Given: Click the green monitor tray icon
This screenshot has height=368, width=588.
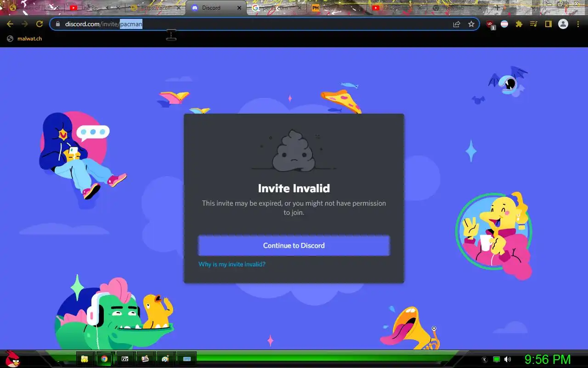Looking at the screenshot, I should pos(496,359).
